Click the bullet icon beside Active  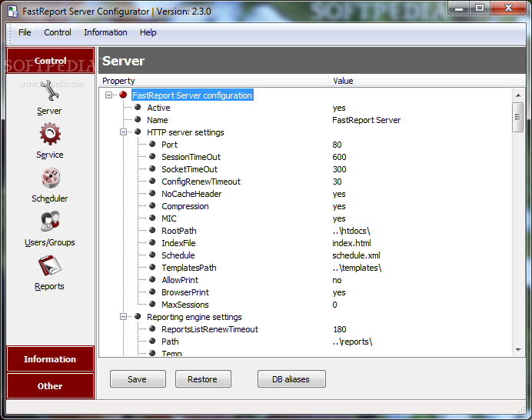[x=138, y=107]
